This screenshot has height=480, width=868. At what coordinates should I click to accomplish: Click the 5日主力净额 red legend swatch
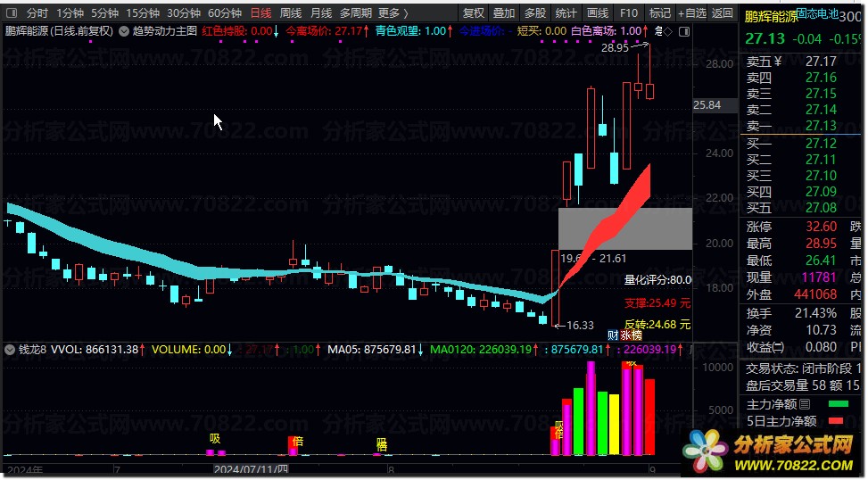click(836, 421)
